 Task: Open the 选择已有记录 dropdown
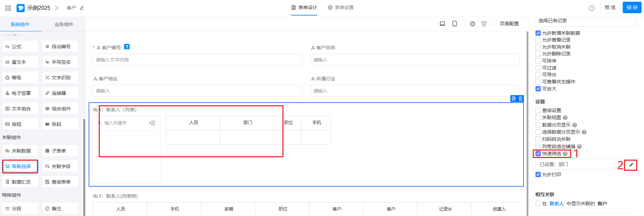585,21
